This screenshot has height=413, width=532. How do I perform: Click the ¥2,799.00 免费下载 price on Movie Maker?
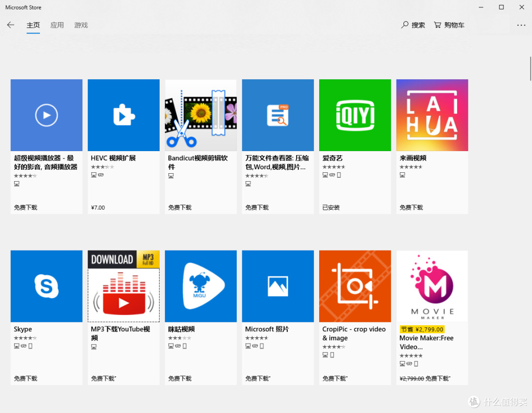tap(425, 379)
